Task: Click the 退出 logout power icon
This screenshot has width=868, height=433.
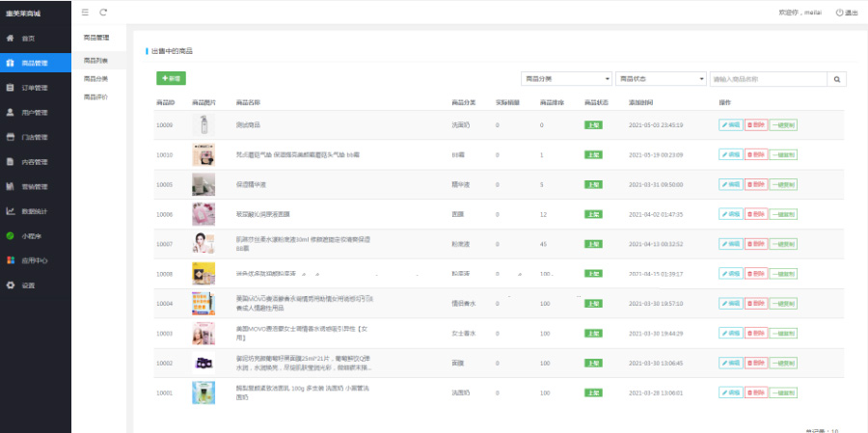Action: (x=846, y=13)
